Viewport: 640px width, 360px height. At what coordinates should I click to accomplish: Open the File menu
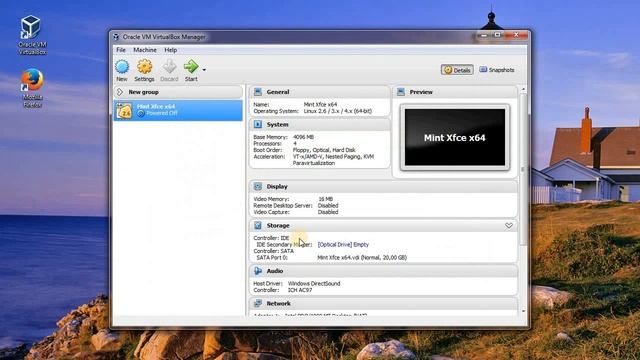(121, 50)
